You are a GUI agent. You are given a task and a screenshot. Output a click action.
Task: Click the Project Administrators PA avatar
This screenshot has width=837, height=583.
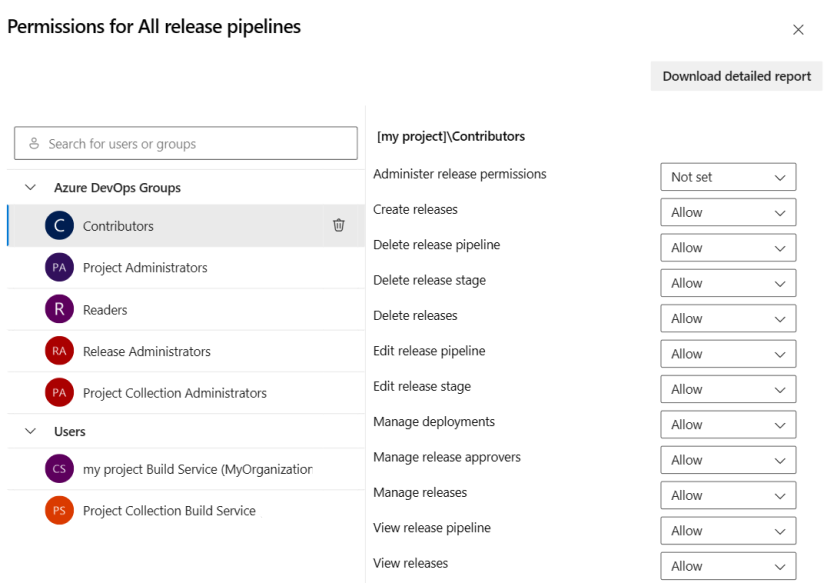click(57, 268)
